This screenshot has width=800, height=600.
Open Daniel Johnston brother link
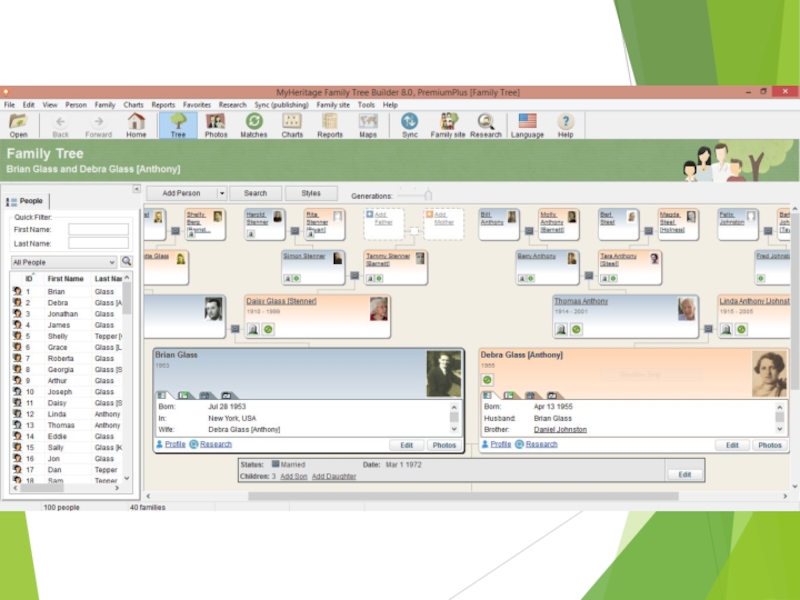(560, 430)
